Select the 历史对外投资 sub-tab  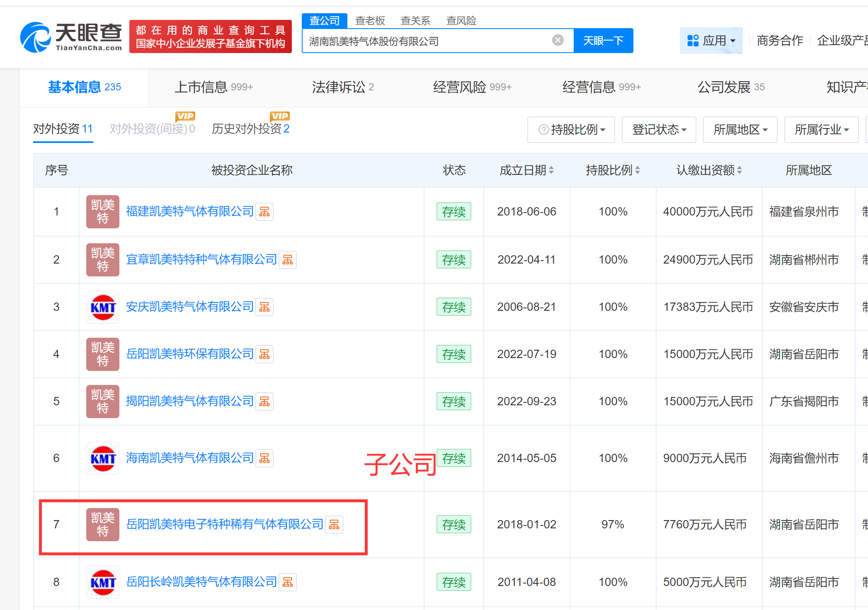250,129
